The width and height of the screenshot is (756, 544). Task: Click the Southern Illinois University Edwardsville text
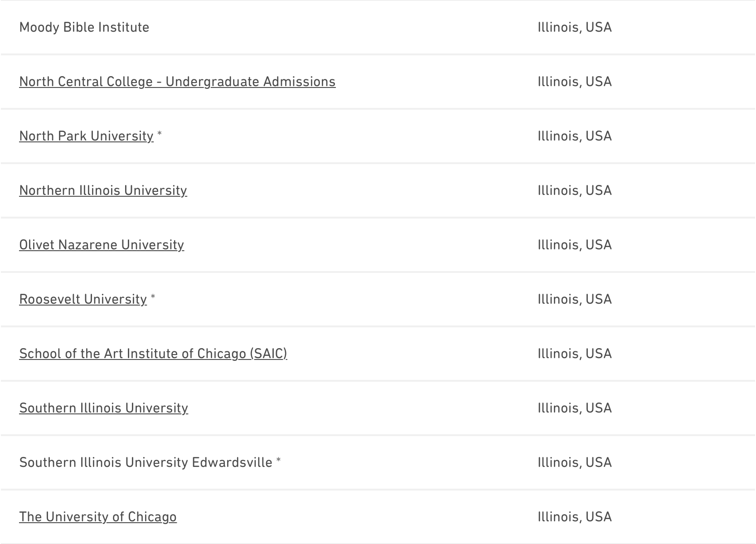145,462
